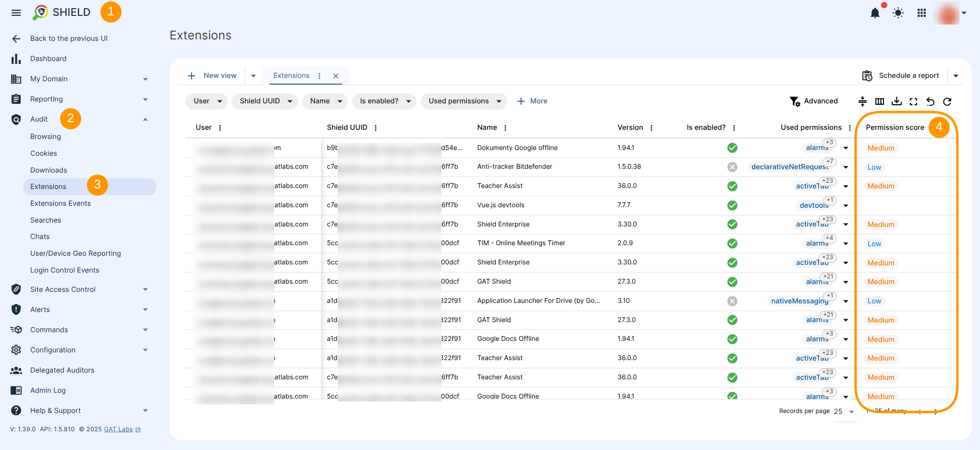Open Searches audit page
This screenshot has width=980, height=450.
[46, 220]
